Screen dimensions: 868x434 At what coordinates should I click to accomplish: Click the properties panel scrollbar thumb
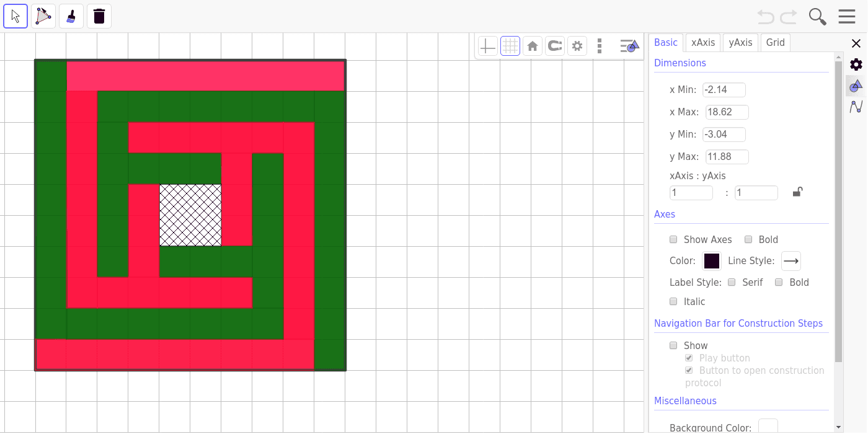point(839,211)
